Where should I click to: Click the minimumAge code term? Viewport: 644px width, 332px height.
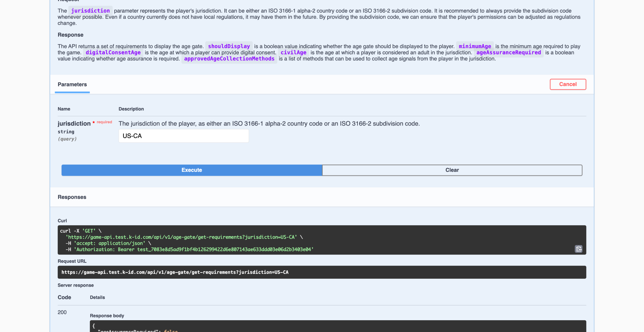[x=474, y=46]
